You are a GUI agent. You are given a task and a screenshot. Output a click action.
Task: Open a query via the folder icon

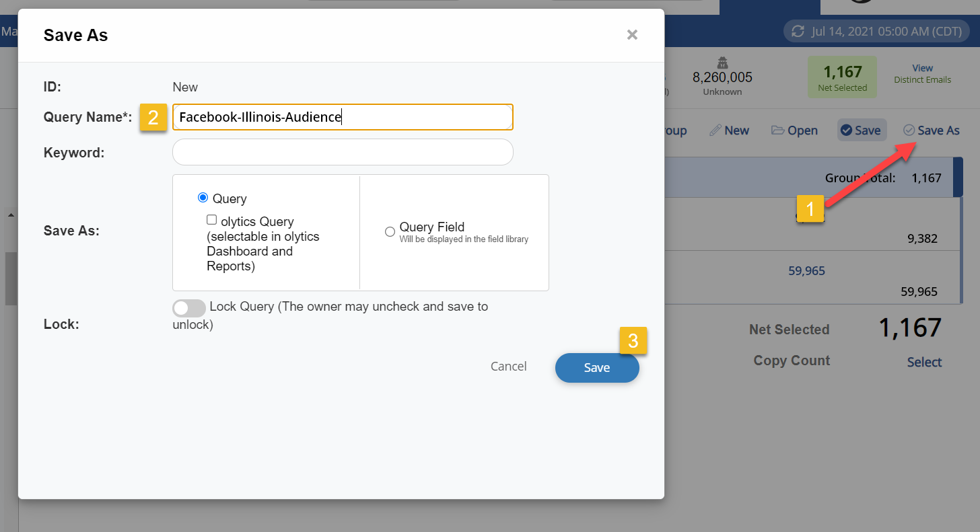coord(778,130)
